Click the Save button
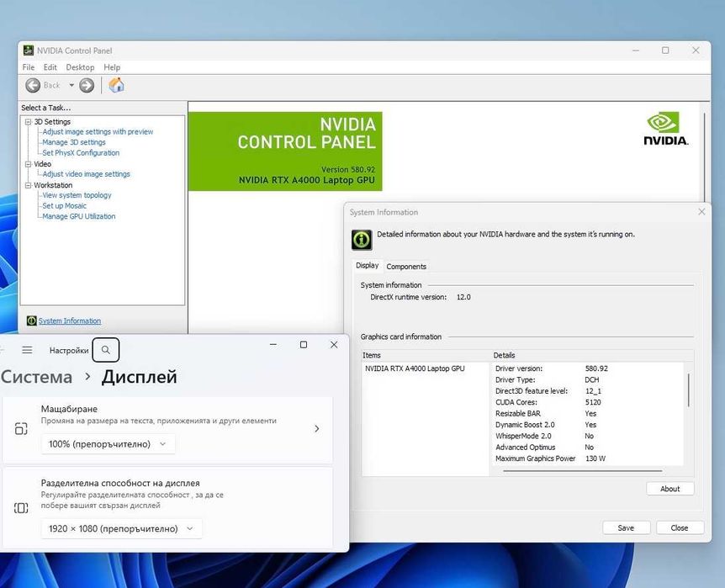The image size is (725, 588). pos(626,528)
